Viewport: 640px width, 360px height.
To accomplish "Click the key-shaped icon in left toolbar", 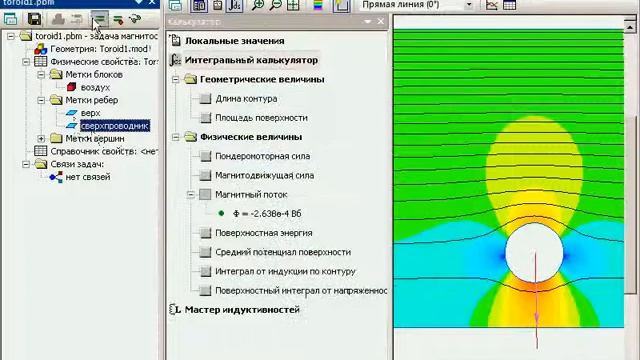I will 134,19.
